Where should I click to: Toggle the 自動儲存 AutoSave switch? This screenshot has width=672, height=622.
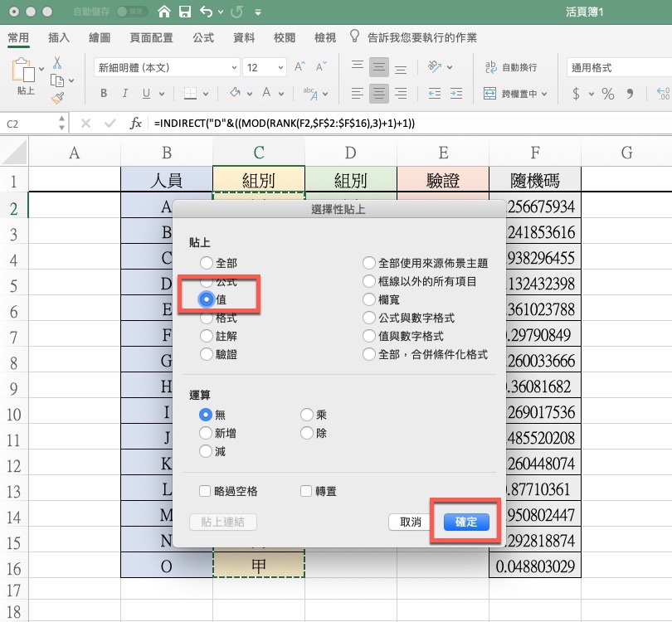(x=131, y=12)
